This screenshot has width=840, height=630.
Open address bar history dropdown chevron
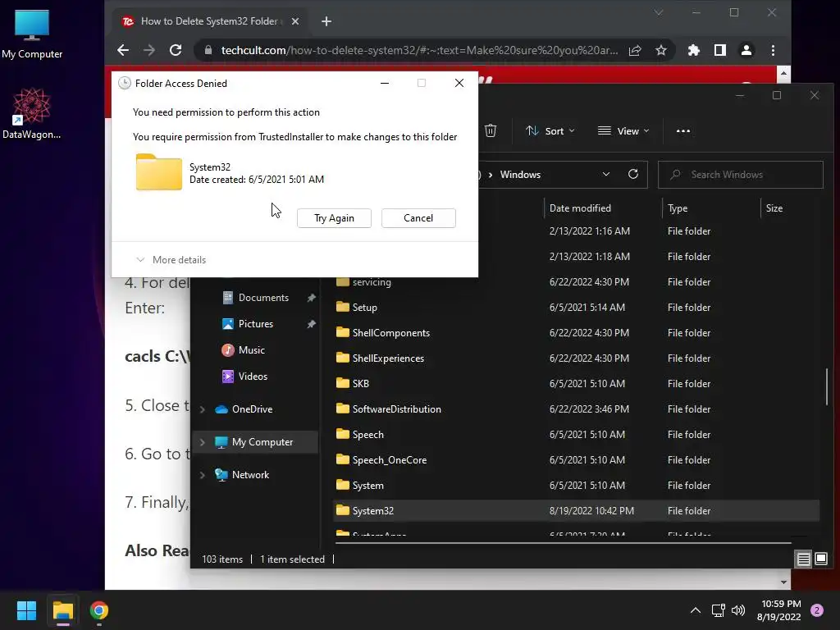[606, 174]
